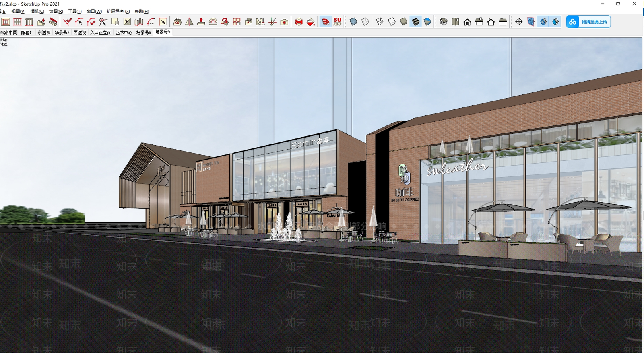This screenshot has width=644, height=353.
Task: Open the staircase builder tool icon
Action: point(41,22)
